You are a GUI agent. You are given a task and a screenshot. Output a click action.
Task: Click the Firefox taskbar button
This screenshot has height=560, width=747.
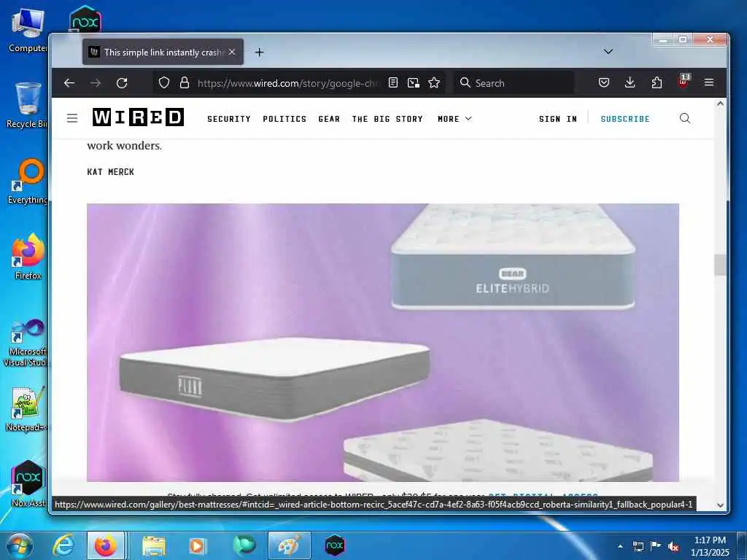click(x=106, y=545)
